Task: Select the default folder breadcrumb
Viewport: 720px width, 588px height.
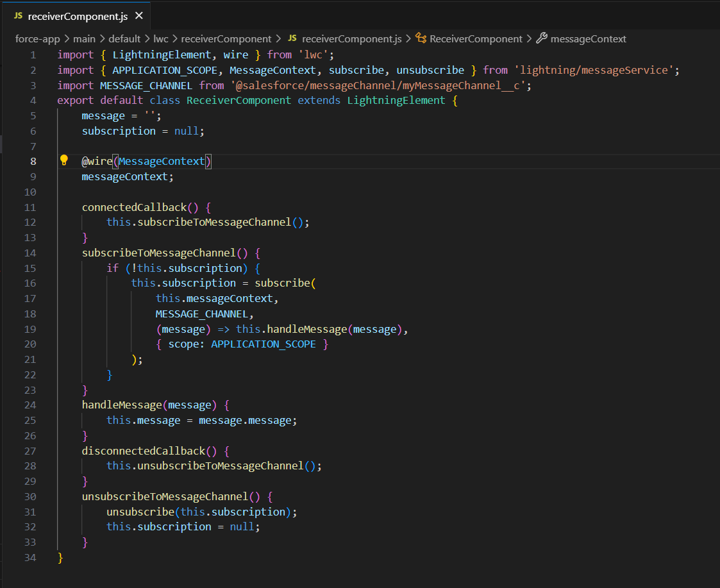Action: 124,38
